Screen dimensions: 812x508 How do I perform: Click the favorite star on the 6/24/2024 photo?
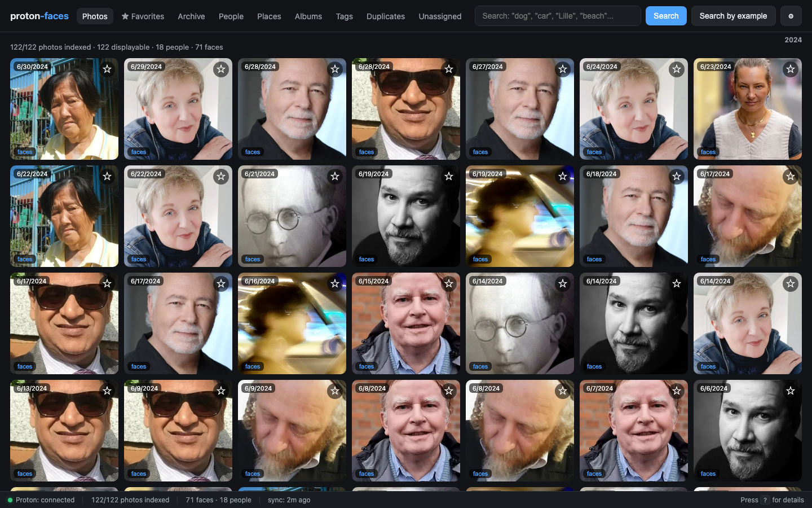(x=677, y=69)
